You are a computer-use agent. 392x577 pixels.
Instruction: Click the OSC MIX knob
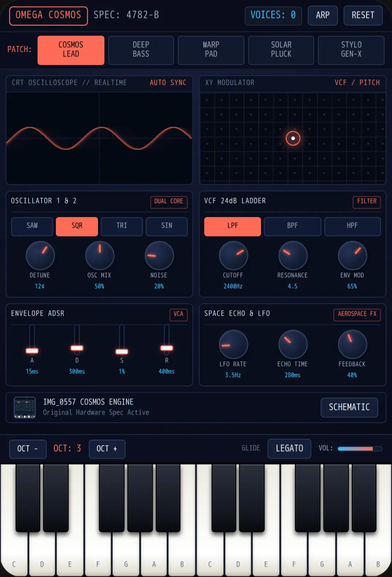99,255
